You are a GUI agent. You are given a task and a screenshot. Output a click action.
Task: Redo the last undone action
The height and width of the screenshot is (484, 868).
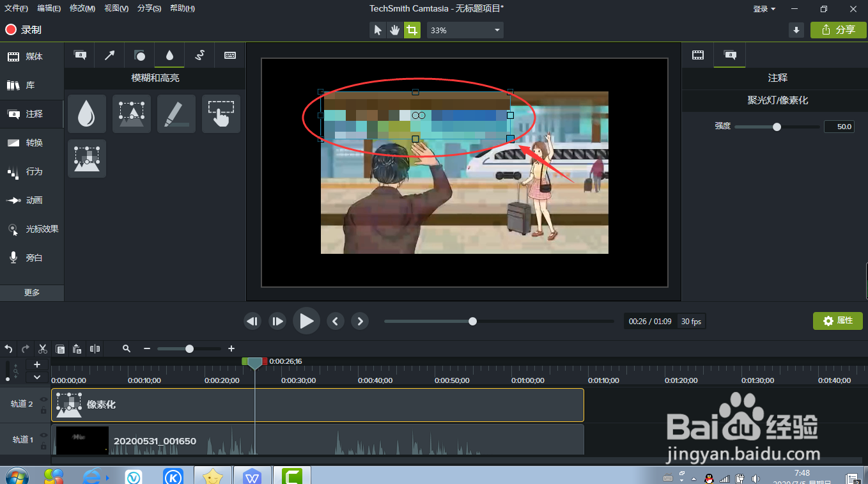(26, 348)
